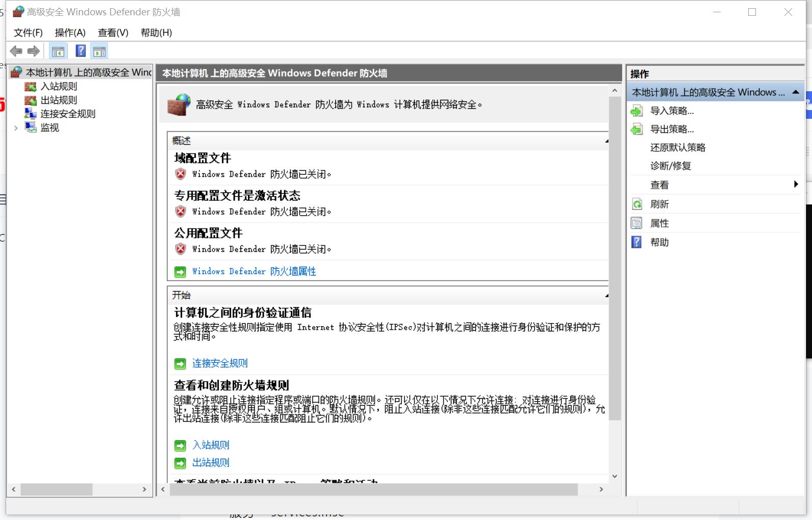Click the Back arrow toolbar icon

(16, 51)
